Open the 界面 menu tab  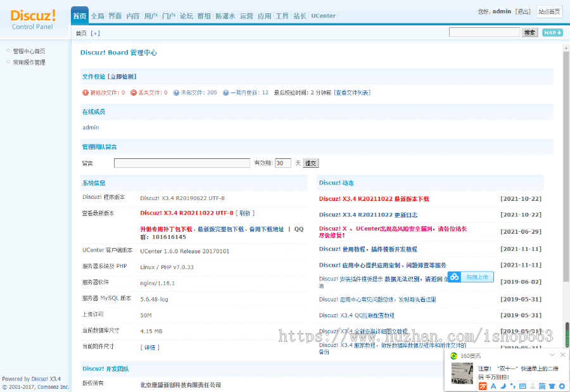(x=115, y=16)
